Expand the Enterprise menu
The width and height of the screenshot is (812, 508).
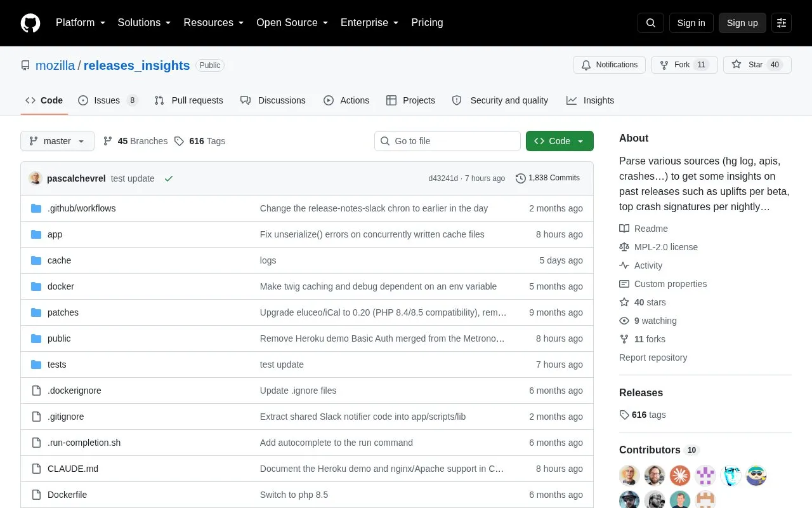click(x=370, y=23)
